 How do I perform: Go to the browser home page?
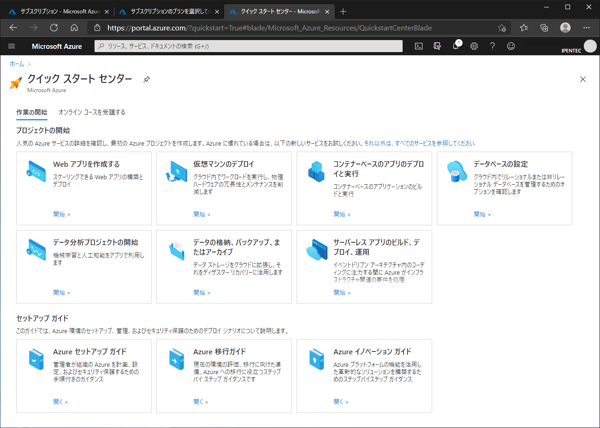[x=75, y=28]
